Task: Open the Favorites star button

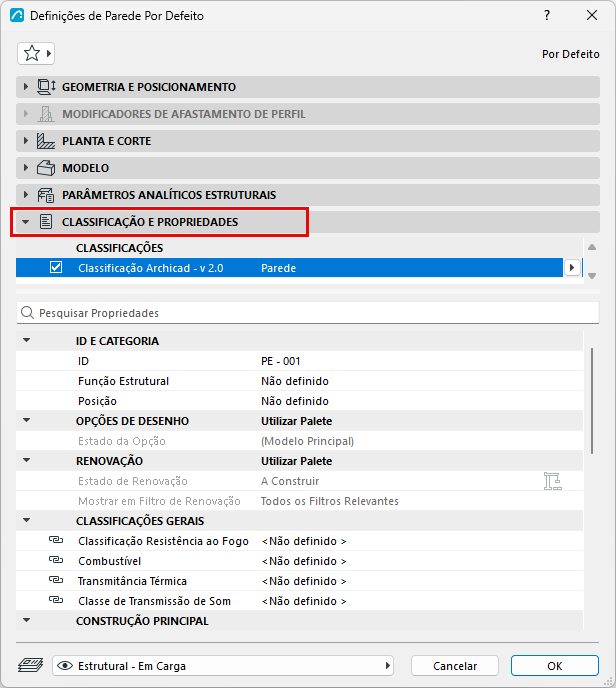Action: click(x=36, y=54)
